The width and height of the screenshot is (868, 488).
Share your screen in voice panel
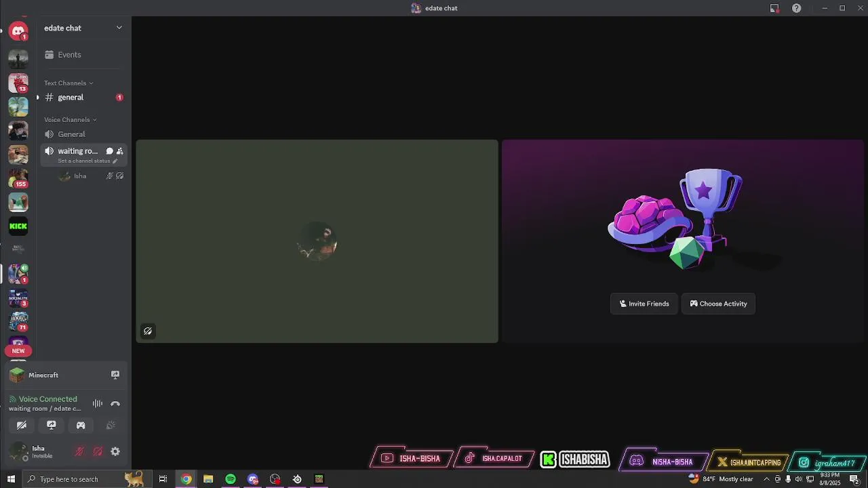51,425
